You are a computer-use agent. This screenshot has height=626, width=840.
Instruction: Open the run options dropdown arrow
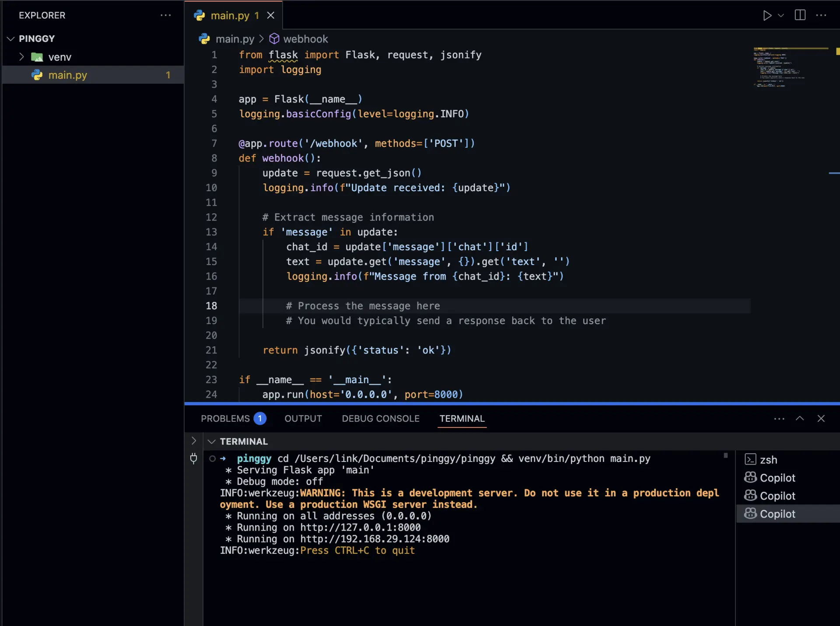[x=781, y=15]
